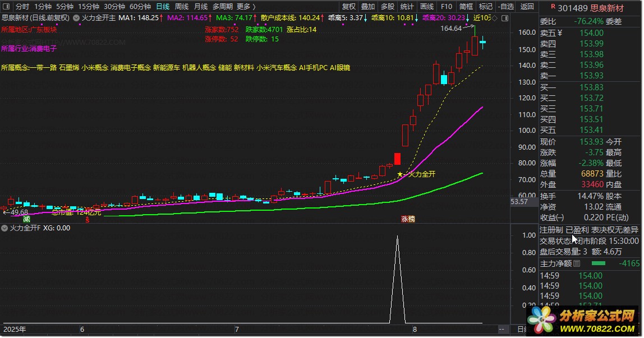Click the 换手 14.47% value
This screenshot has width=644, height=338.
591,197
